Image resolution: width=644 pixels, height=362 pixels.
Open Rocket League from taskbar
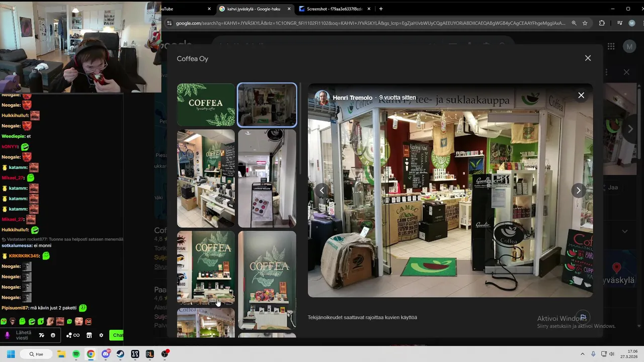pyautogui.click(x=149, y=354)
